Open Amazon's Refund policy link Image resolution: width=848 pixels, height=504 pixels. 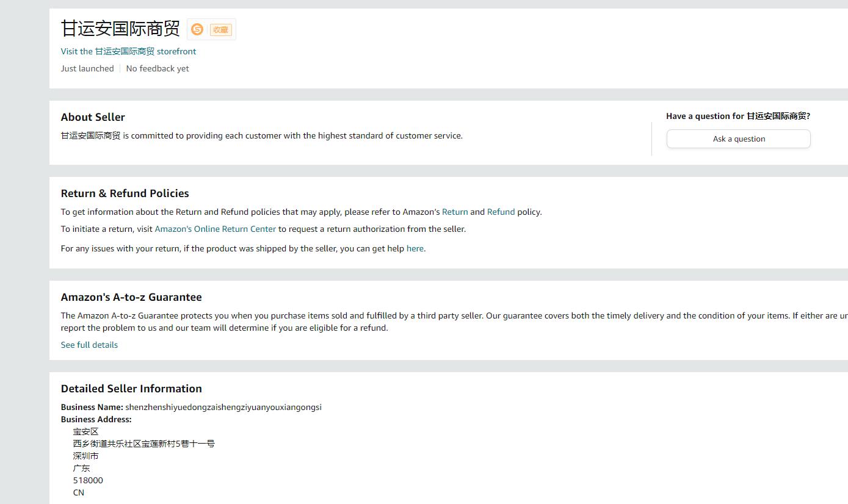pos(501,212)
